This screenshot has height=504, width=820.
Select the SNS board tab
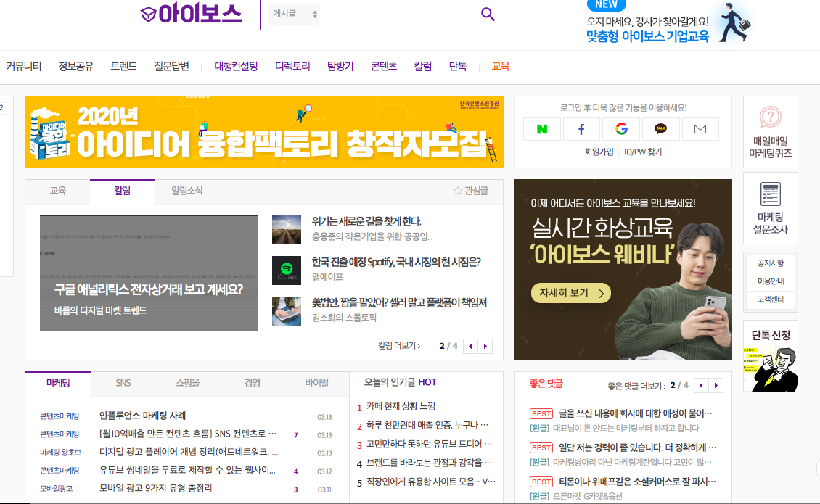pyautogui.click(x=123, y=383)
